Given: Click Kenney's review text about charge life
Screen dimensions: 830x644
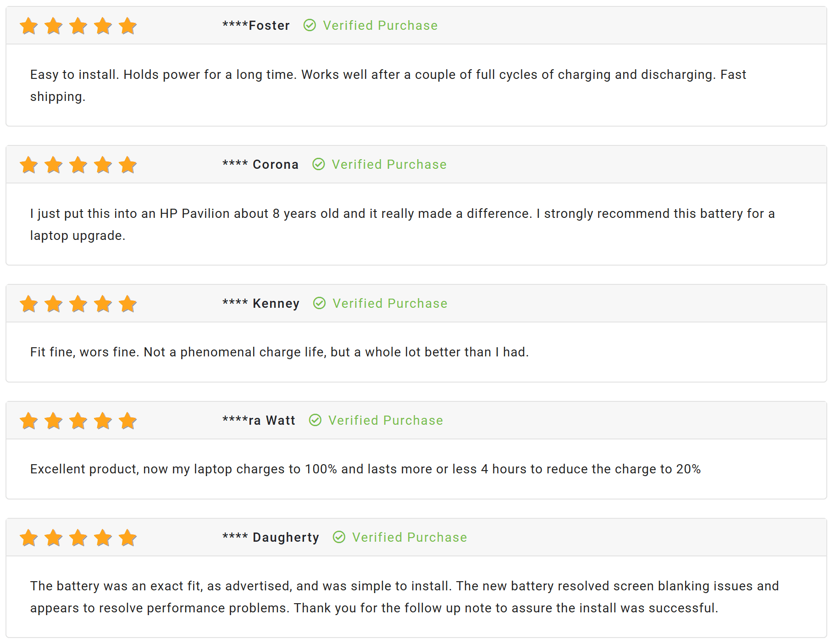Looking at the screenshot, I should coord(279,352).
